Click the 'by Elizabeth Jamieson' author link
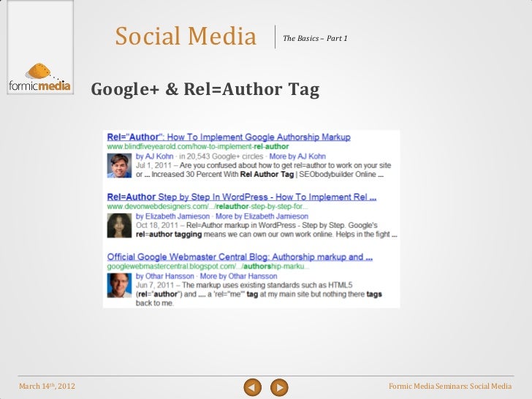This screenshot has height=399, width=532. pos(172,216)
